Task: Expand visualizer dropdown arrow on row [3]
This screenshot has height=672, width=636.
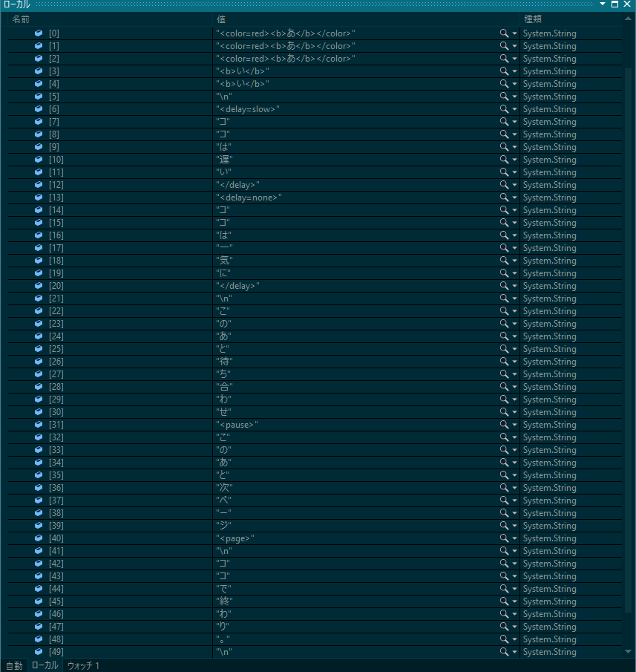Action: coord(514,71)
